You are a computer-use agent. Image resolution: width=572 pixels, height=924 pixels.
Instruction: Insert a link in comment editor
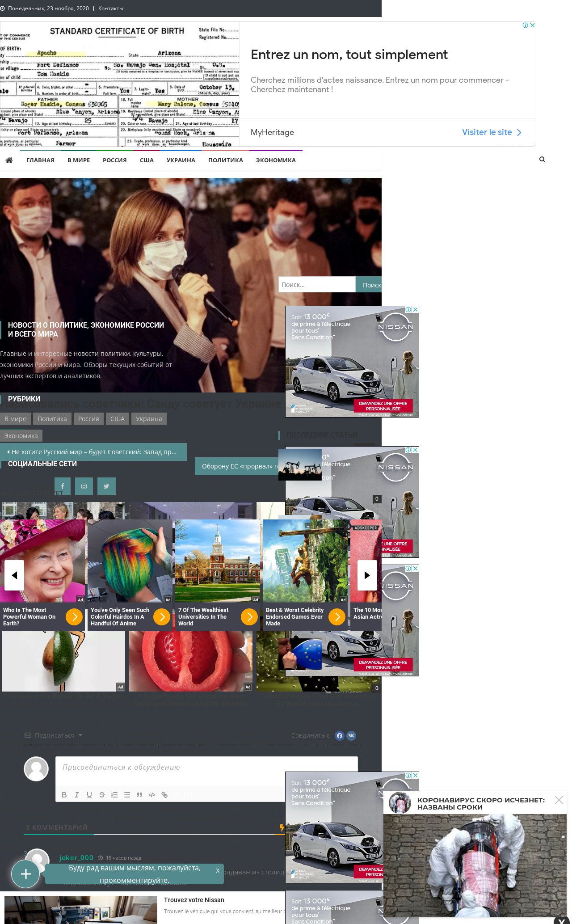pyautogui.click(x=164, y=794)
